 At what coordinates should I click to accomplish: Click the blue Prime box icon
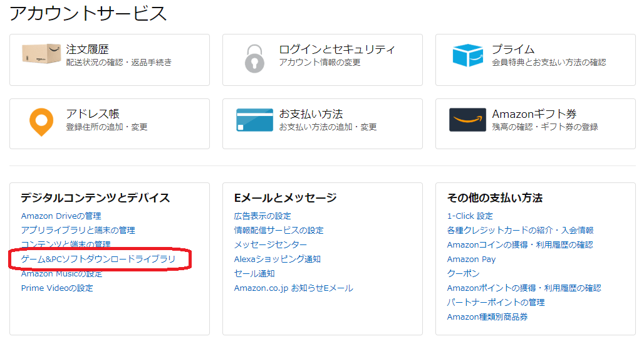click(x=468, y=55)
